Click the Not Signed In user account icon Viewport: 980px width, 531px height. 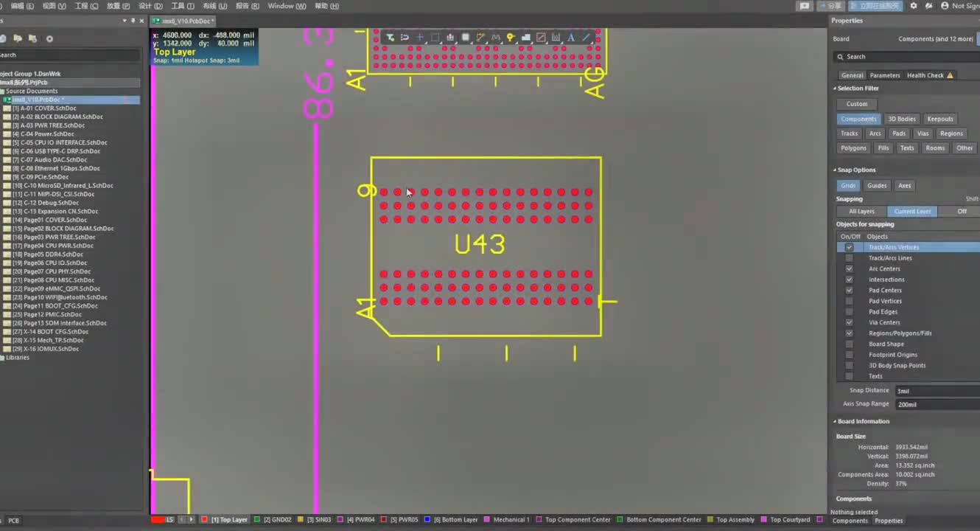coord(945,6)
